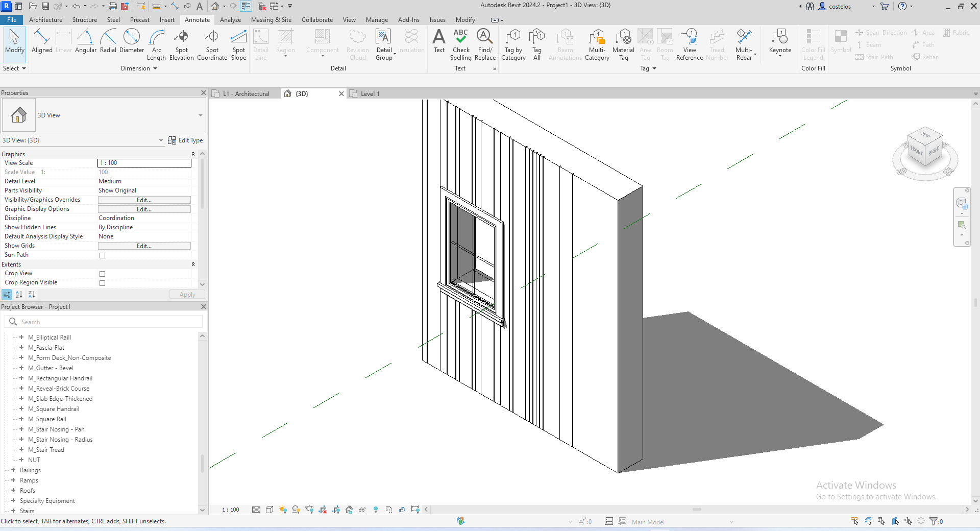Switch to L1 - Architectural view tab
This screenshot has width=980, height=531.
pos(246,94)
